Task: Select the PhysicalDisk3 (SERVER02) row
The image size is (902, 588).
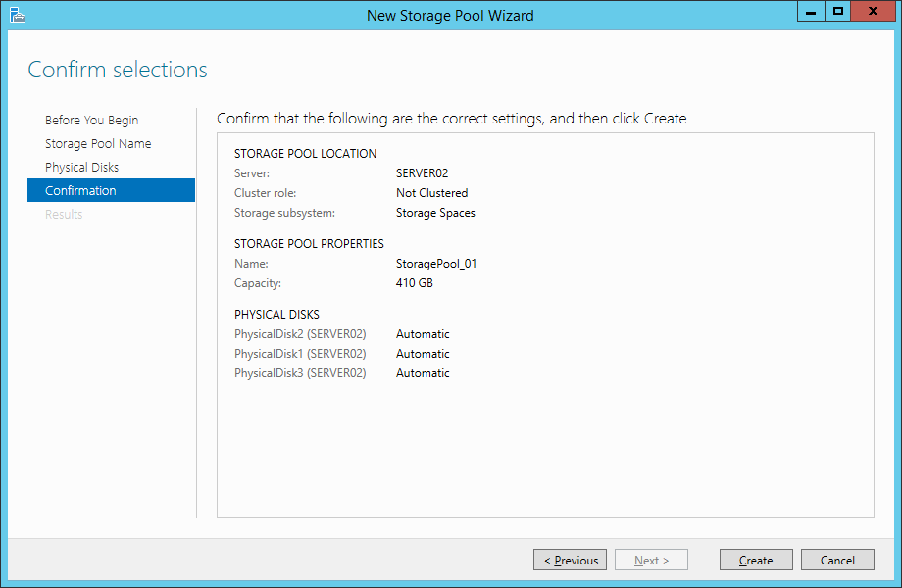Action: coord(342,373)
